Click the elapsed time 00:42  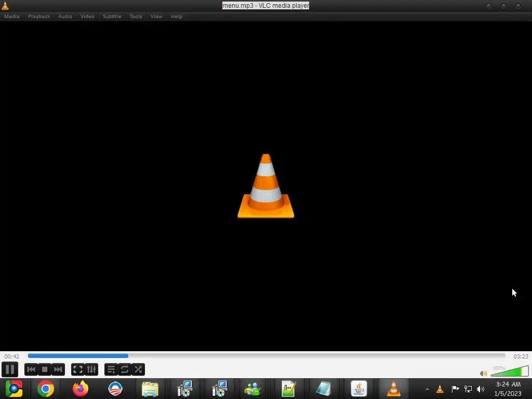pos(12,356)
